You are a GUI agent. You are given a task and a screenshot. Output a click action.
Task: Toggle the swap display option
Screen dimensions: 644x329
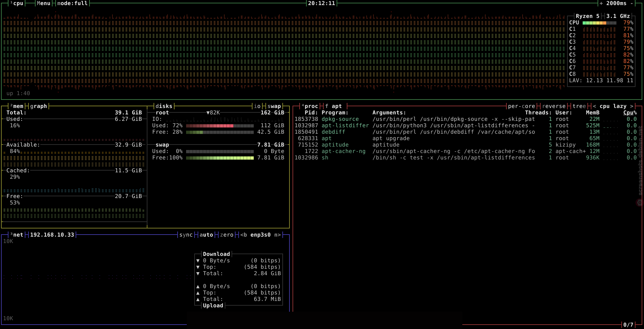pos(274,106)
